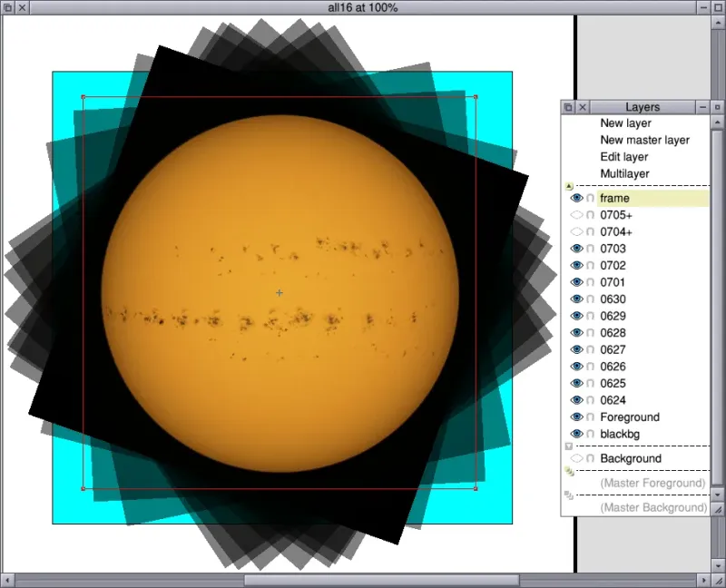
Task: Hide the blackbg layer via its eye icon
Action: click(x=576, y=434)
